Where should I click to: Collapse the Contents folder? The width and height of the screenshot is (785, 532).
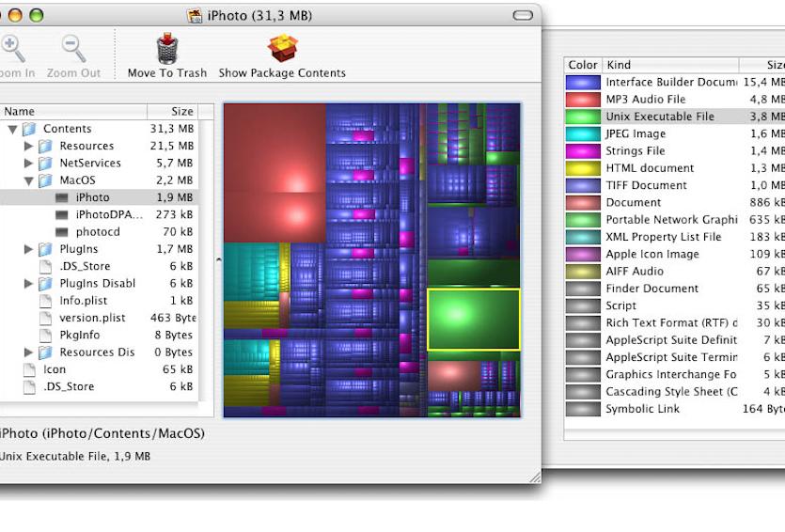click(12, 129)
